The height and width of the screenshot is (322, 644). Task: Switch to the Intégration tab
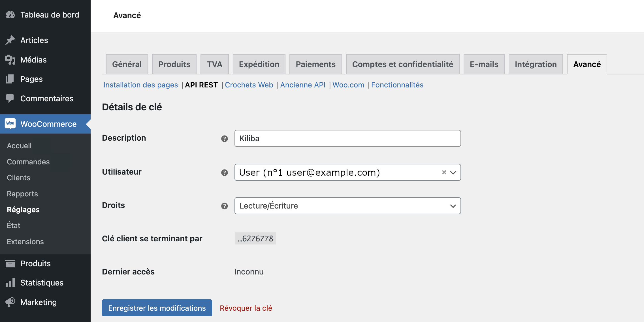(536, 64)
